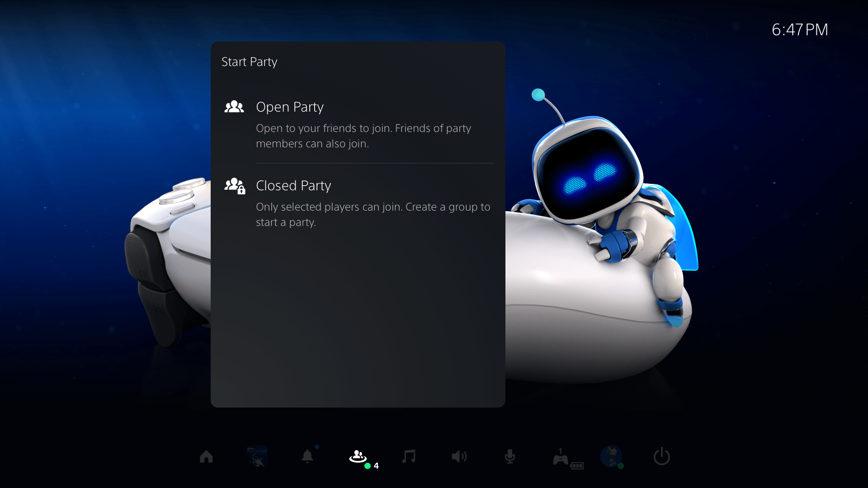Press Power options icon
Image resolution: width=868 pixels, height=488 pixels.
(662, 456)
